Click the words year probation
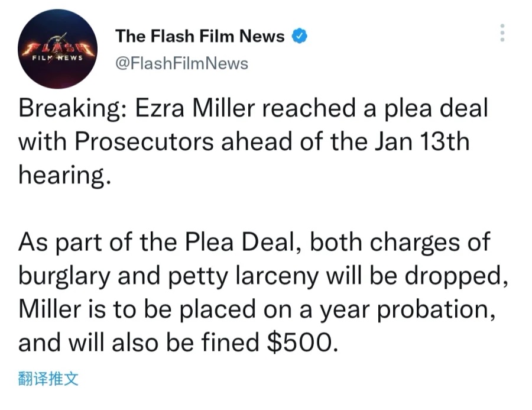Screen dimensions: 532x410 [x=408, y=310]
